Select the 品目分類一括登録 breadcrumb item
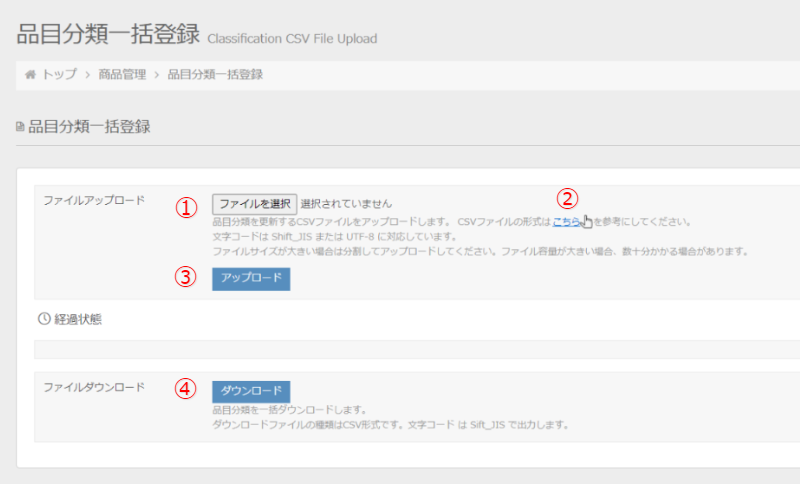800x484 pixels. [215, 75]
